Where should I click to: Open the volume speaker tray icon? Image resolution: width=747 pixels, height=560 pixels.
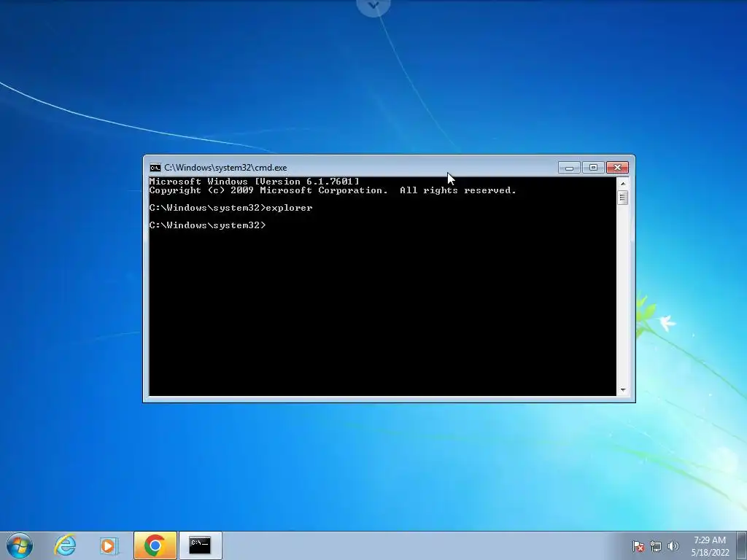[x=673, y=546]
